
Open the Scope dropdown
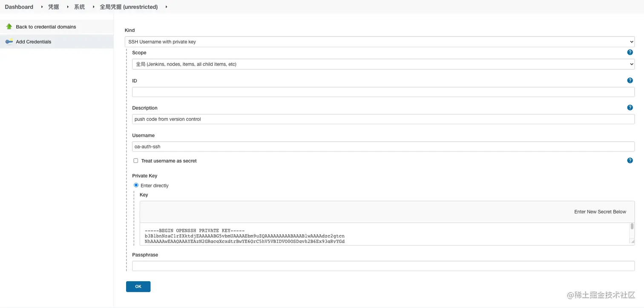pyautogui.click(x=383, y=64)
